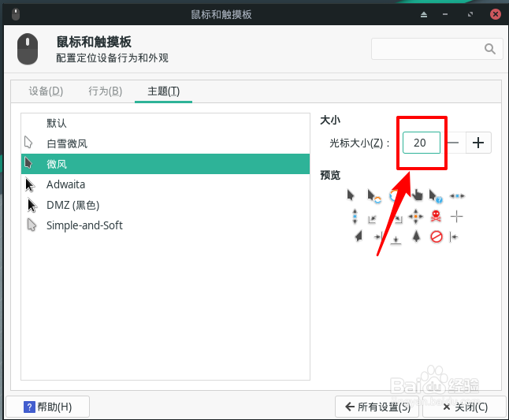
Task: Close window with red X button
Action: coord(496,14)
